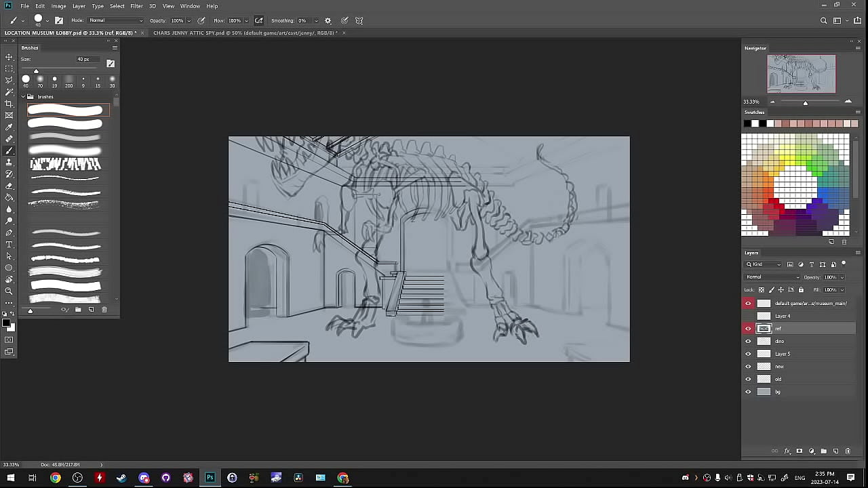Hide the new layer
This screenshot has height=488, width=868.
point(748,367)
